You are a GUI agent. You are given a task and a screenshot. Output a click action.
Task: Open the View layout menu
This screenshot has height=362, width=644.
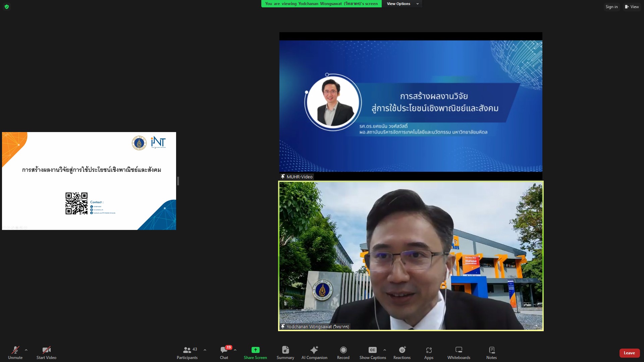(x=632, y=7)
